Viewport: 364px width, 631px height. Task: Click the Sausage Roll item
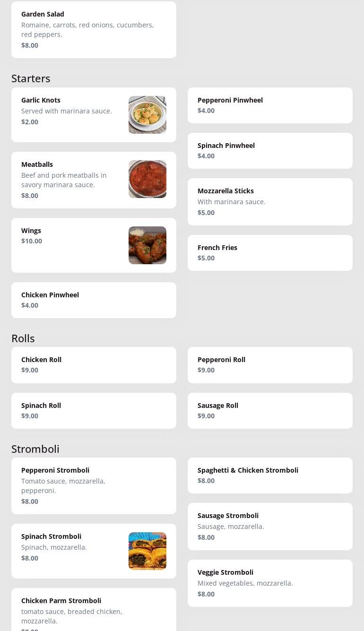[269, 411]
